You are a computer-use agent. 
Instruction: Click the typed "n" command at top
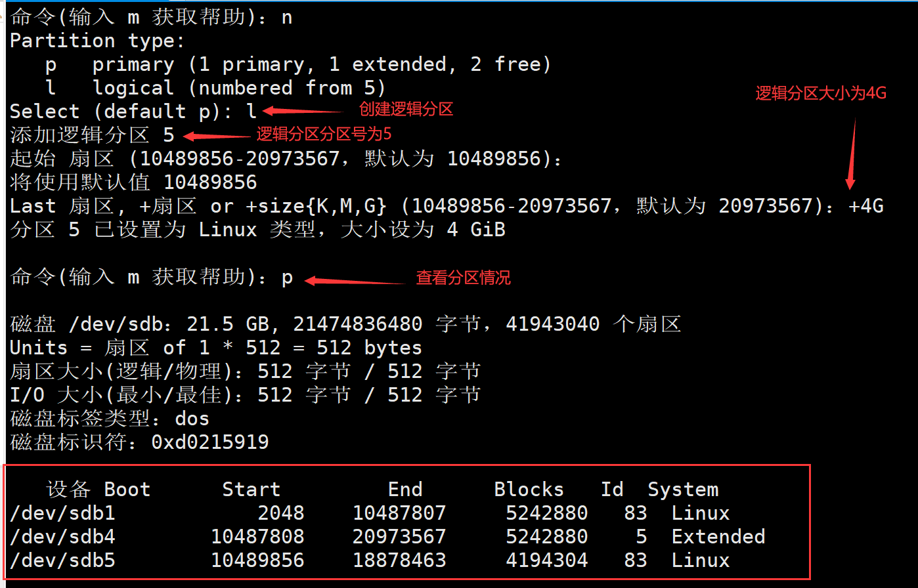(x=287, y=18)
